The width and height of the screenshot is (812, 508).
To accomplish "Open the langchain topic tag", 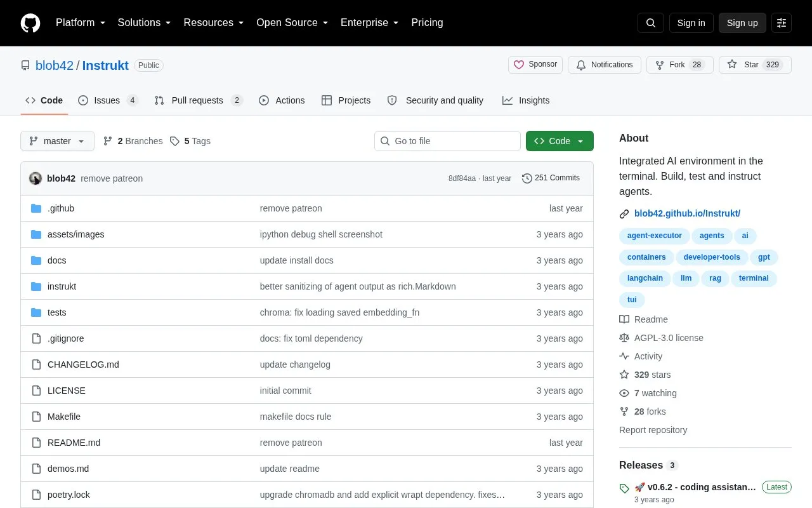I will click(x=645, y=278).
